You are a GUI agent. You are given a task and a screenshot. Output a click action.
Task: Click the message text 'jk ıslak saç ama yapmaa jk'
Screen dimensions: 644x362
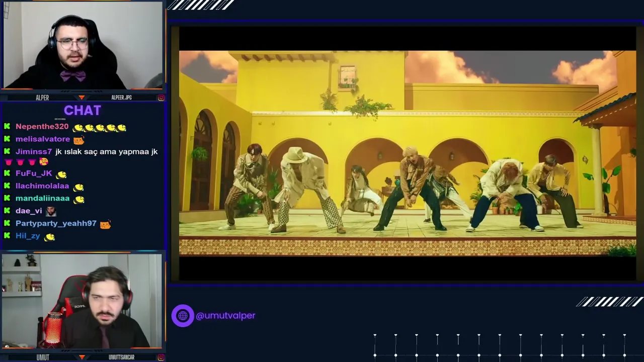click(x=106, y=151)
